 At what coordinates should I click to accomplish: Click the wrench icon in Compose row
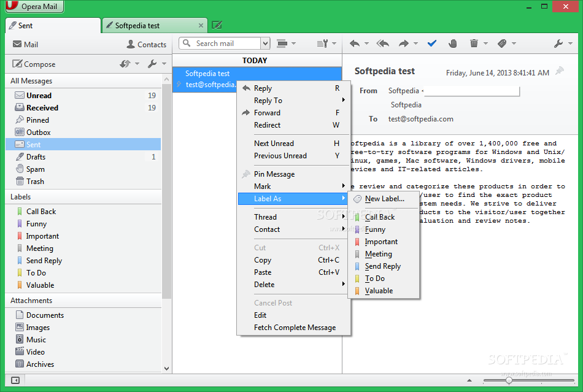[152, 64]
